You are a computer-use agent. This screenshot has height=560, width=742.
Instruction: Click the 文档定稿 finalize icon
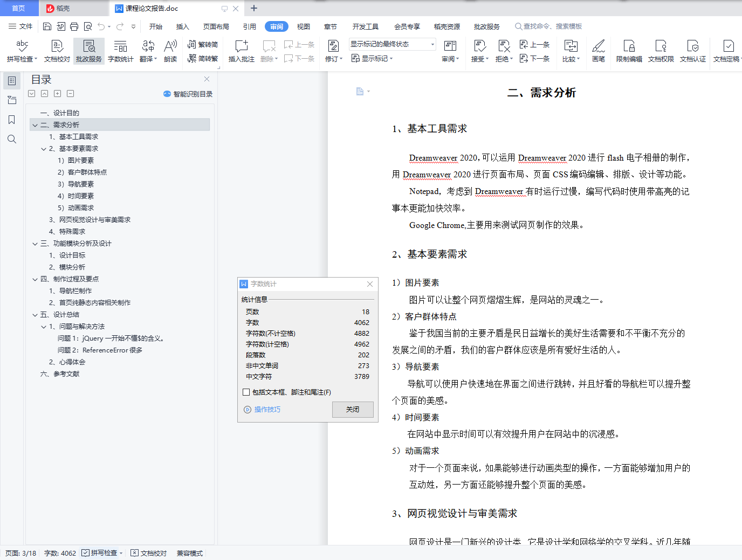pyautogui.click(x=726, y=51)
